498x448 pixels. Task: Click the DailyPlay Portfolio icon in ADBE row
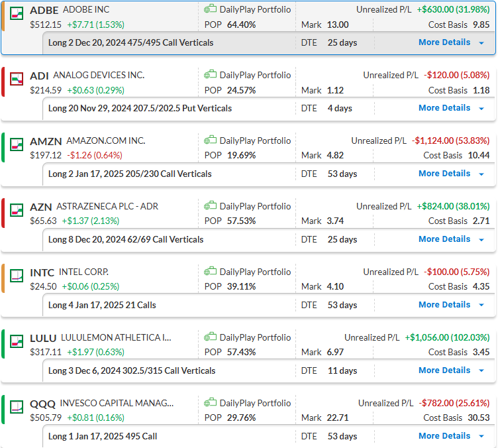pyautogui.click(x=210, y=9)
